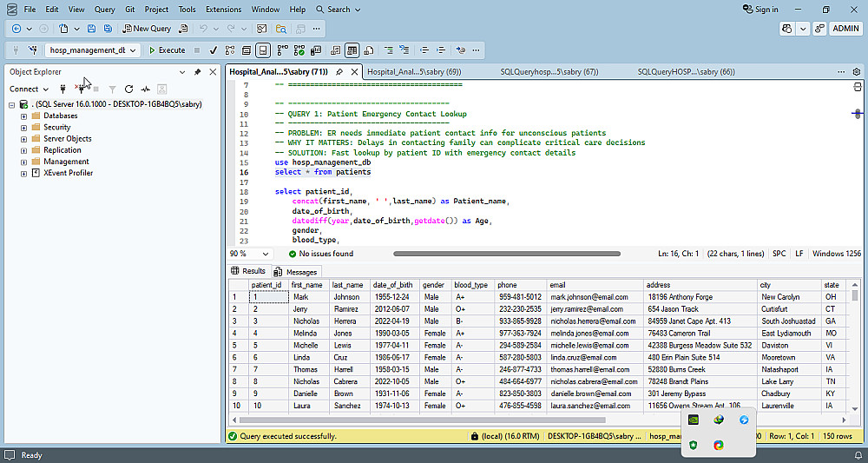Click the Connect plug icon in Object Explorer
This screenshot has height=463, width=868.
pos(62,89)
